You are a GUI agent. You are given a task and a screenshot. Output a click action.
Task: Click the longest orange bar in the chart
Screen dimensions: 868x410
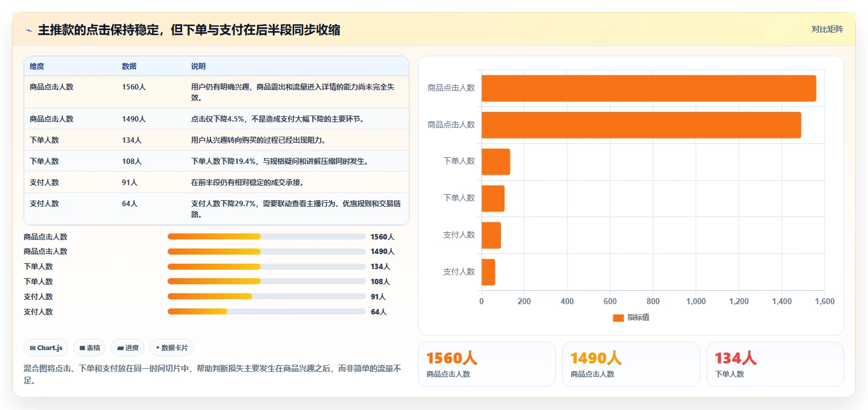(x=648, y=88)
